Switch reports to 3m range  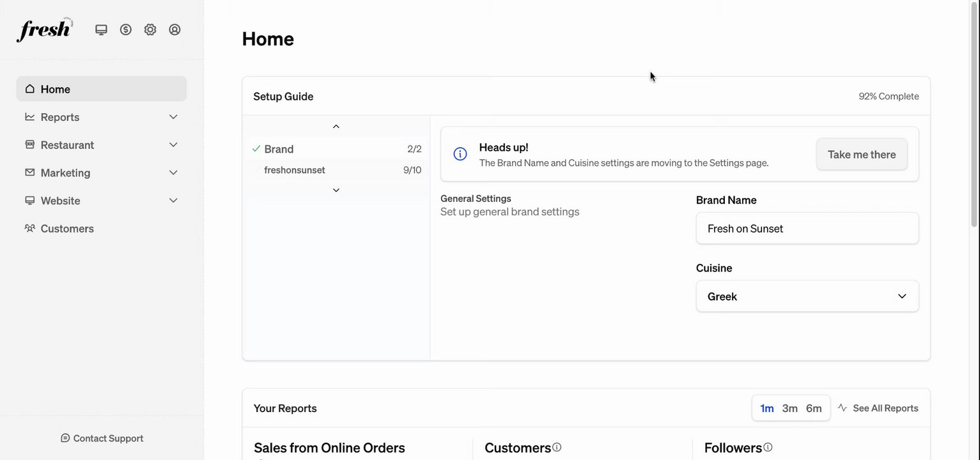click(x=790, y=408)
